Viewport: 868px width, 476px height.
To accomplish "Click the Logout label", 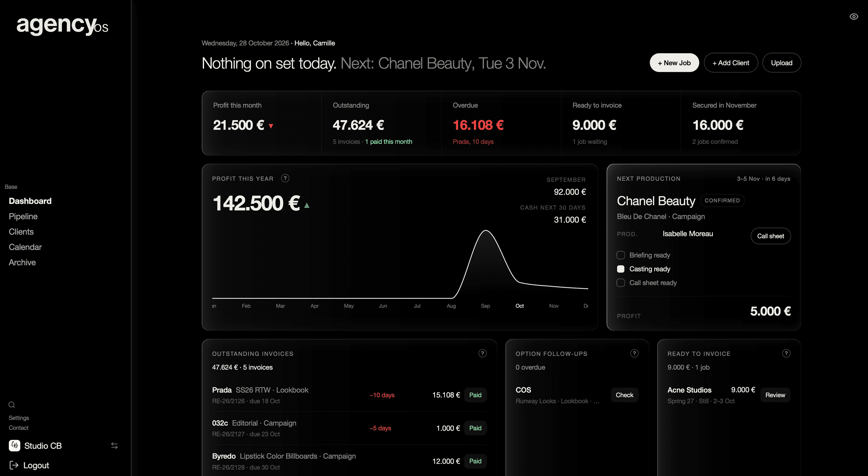I will pos(36,465).
